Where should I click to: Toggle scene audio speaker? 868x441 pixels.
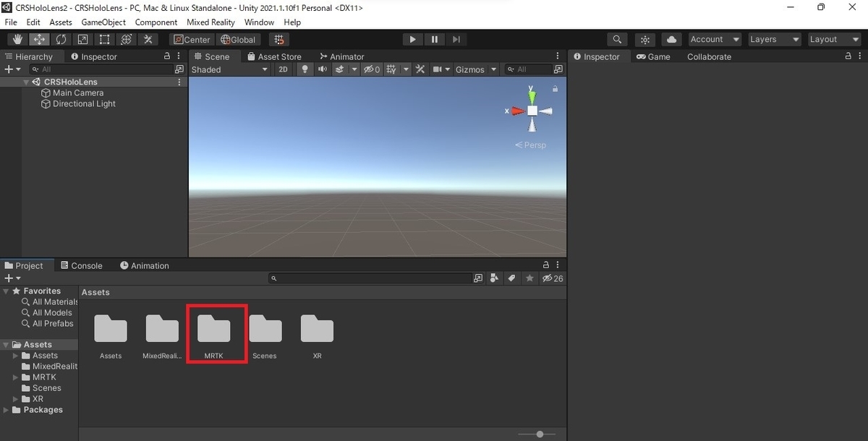[322, 69]
